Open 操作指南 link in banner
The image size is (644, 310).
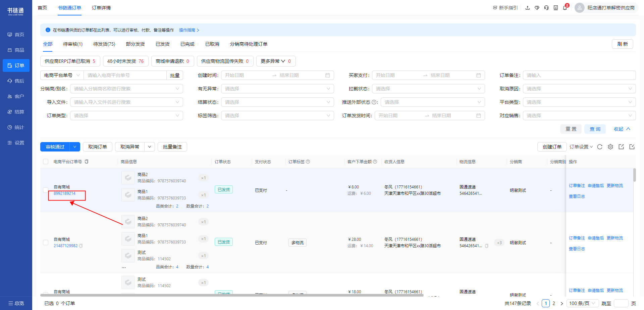[189, 30]
